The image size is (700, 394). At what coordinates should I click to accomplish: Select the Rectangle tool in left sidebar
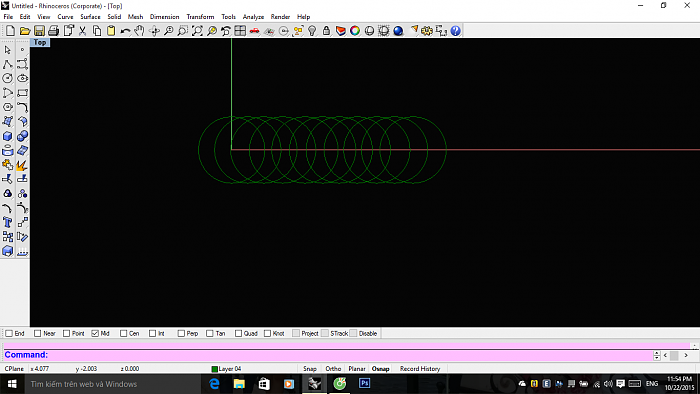[22, 93]
